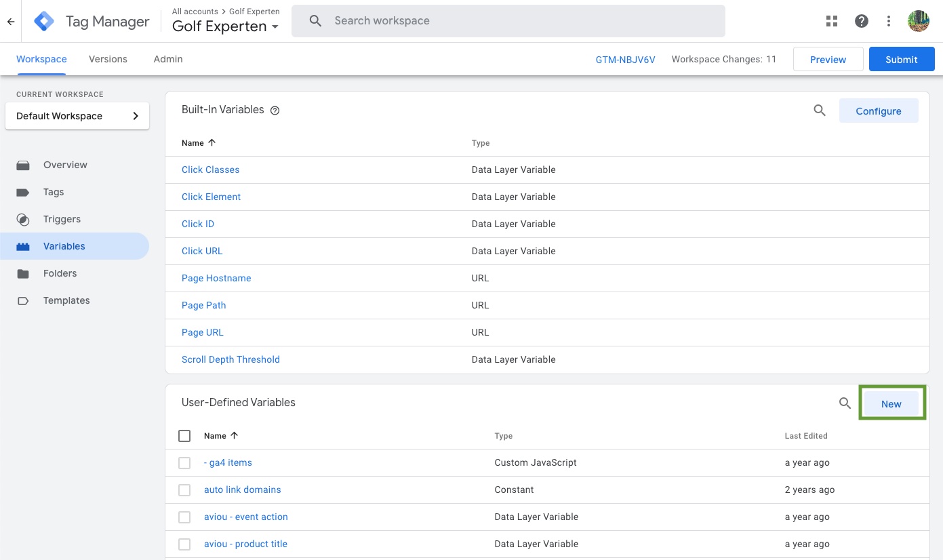Open the 'auto link domains' variable

pyautogui.click(x=243, y=489)
